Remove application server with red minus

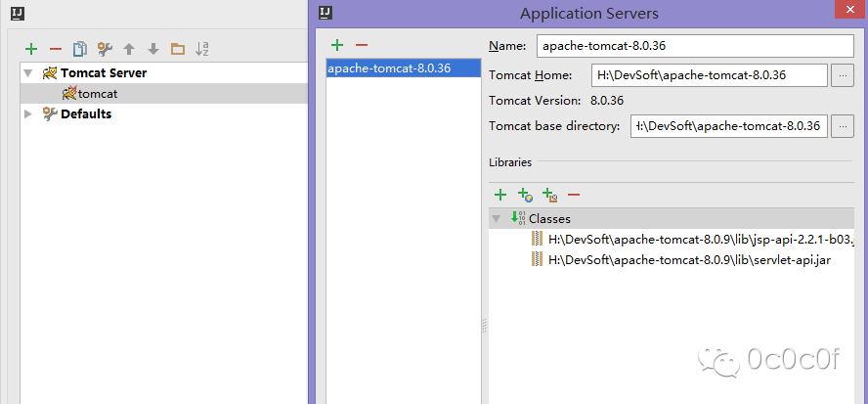362,45
